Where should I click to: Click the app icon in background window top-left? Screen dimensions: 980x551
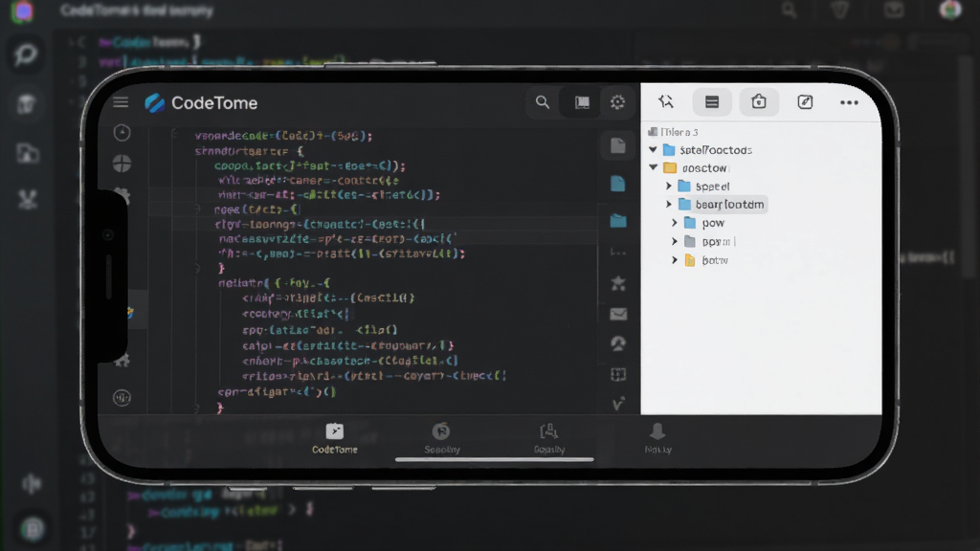point(23,11)
